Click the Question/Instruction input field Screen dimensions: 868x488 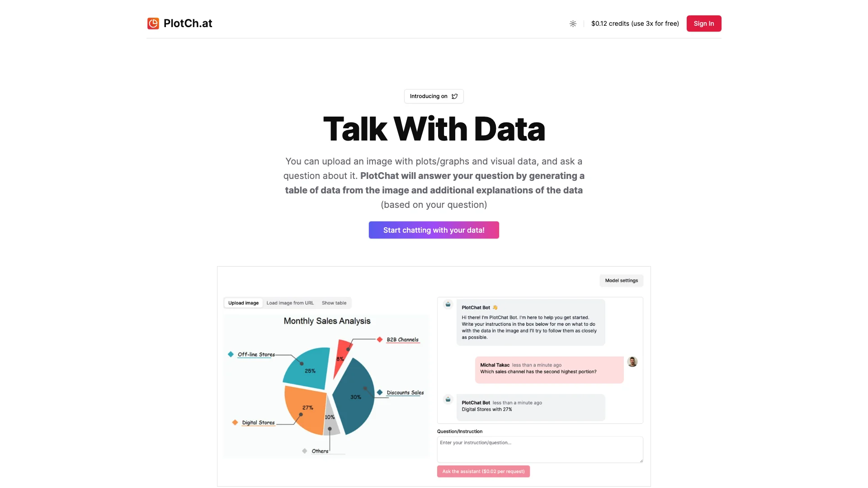[539, 449]
